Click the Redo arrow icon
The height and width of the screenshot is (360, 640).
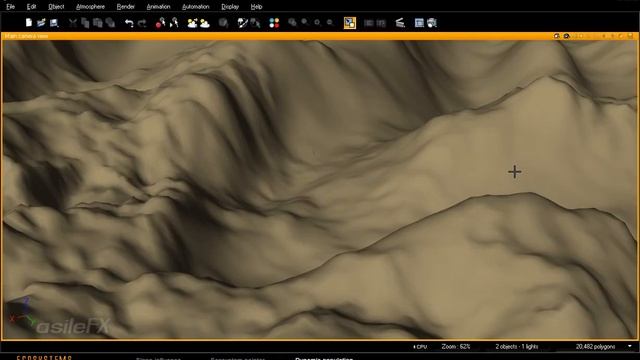coord(142,23)
